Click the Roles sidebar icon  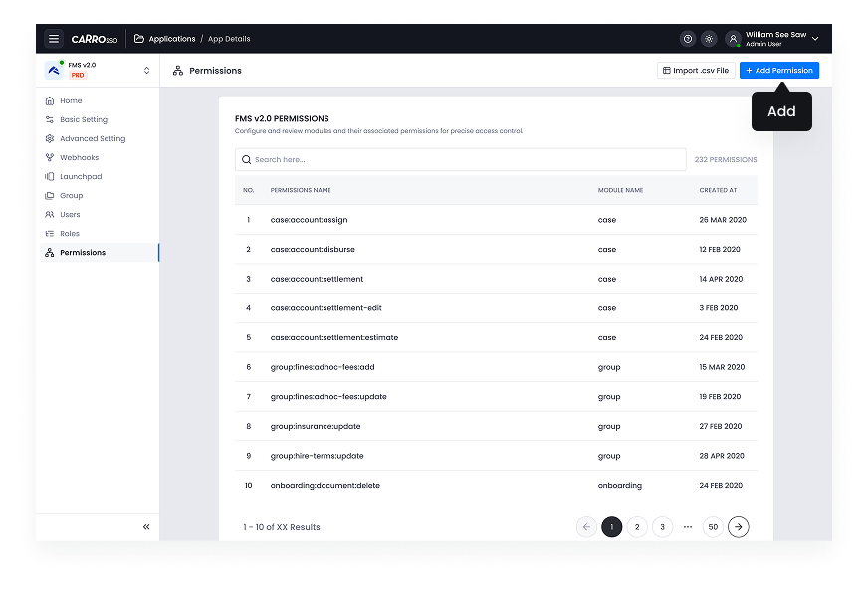click(x=50, y=234)
